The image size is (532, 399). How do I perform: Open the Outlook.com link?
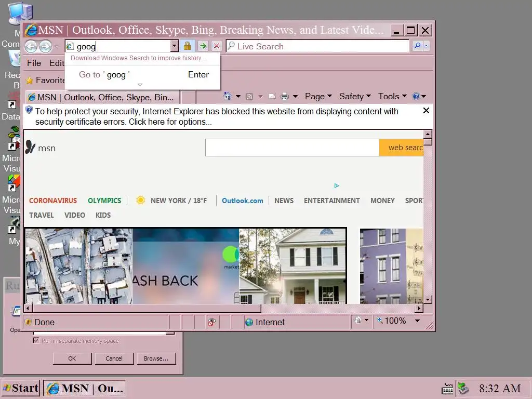pos(243,201)
